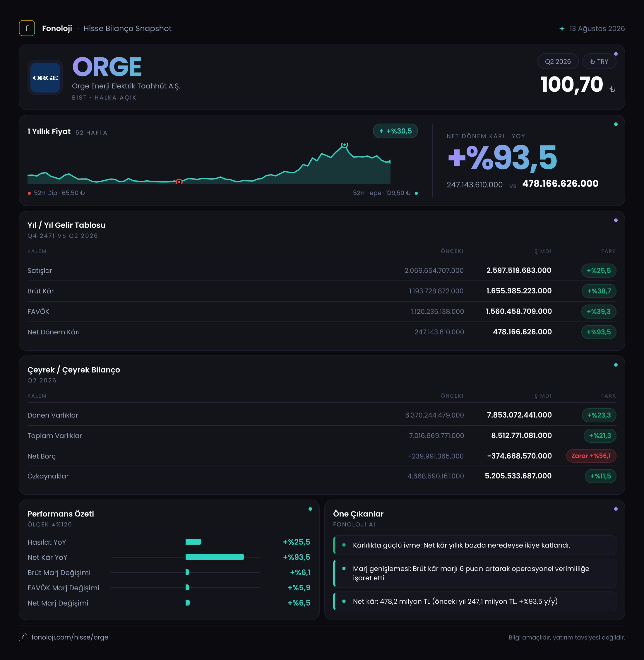Click the FAVÖK +%39,3 badge
Image resolution: width=644 pixels, height=660 pixels.
point(598,312)
